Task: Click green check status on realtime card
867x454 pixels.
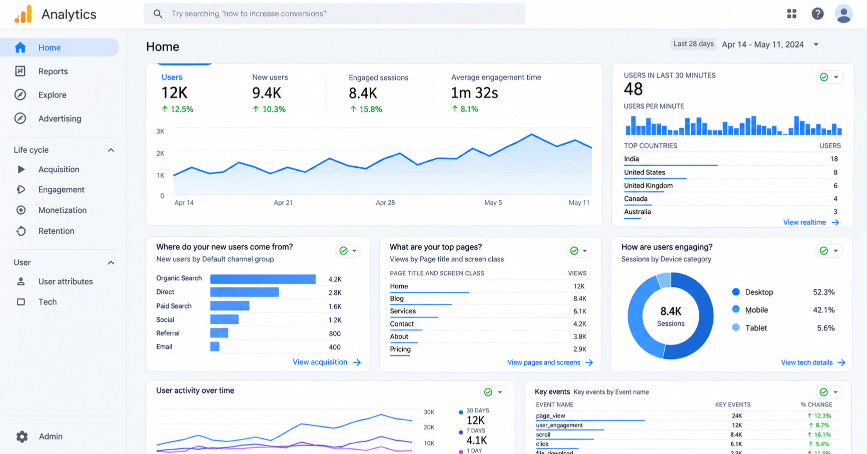Action: [824, 77]
